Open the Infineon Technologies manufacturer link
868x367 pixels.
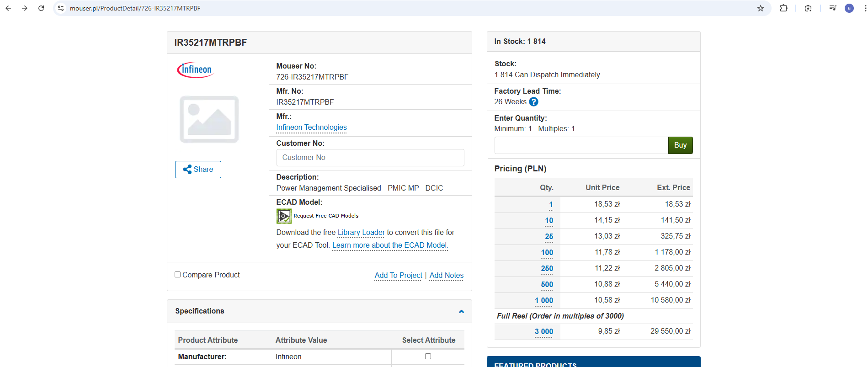311,128
